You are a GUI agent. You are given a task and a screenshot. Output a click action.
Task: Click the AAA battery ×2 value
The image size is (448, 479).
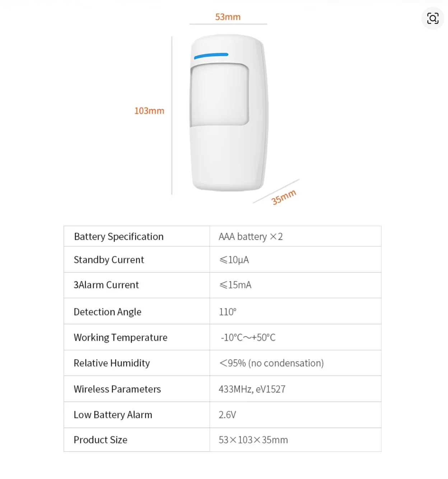pos(251,237)
